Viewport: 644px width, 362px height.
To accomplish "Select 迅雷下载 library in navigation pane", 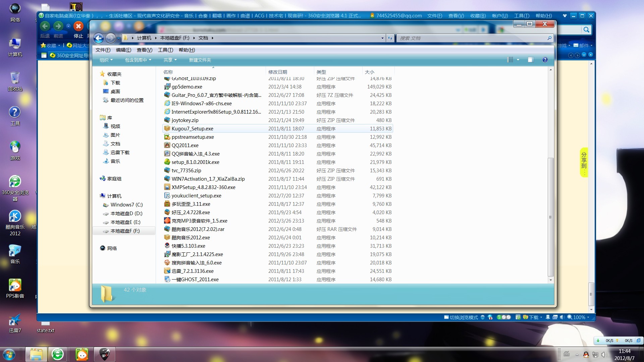I will (x=120, y=153).
